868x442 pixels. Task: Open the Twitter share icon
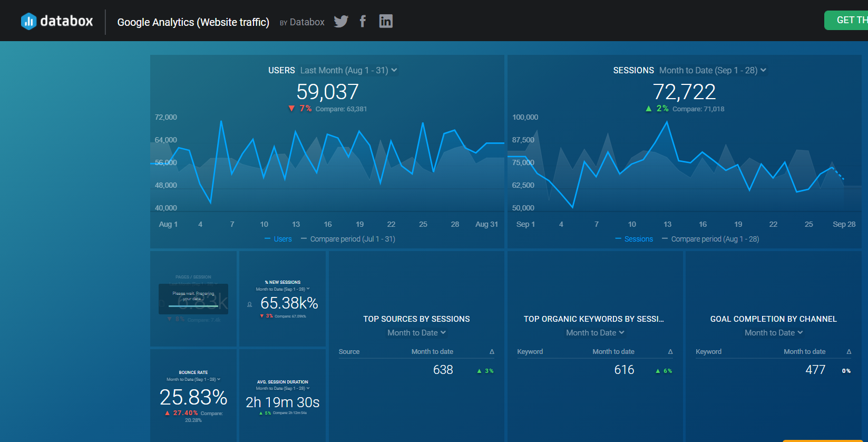pos(341,21)
